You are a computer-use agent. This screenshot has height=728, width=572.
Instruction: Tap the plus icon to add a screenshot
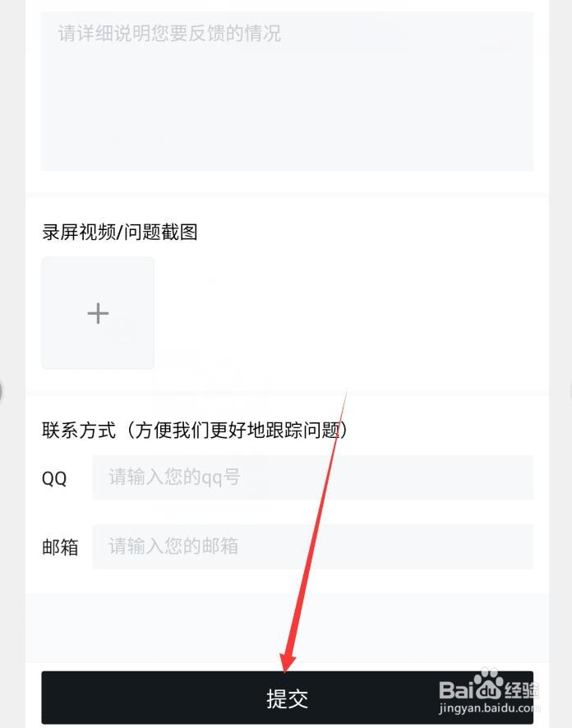click(98, 313)
